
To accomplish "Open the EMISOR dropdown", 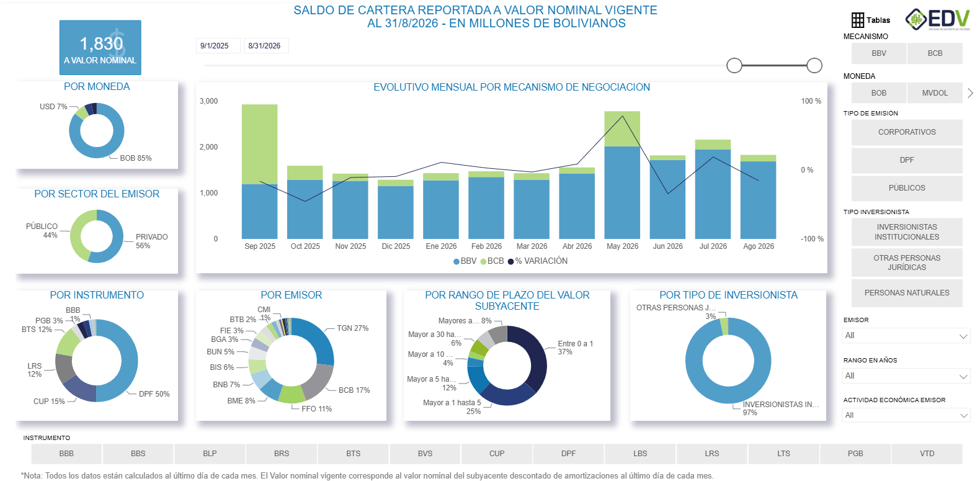I will 906,336.
